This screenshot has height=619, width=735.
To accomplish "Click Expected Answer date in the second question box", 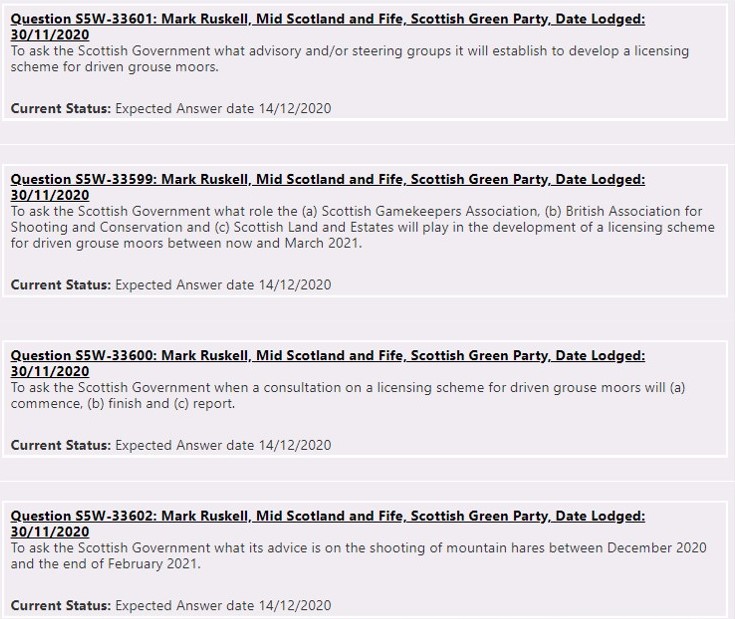I will click(x=223, y=284).
